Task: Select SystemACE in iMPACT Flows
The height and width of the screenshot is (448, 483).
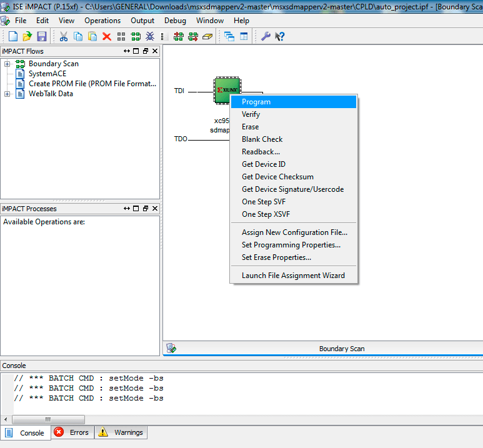Action: 47,74
